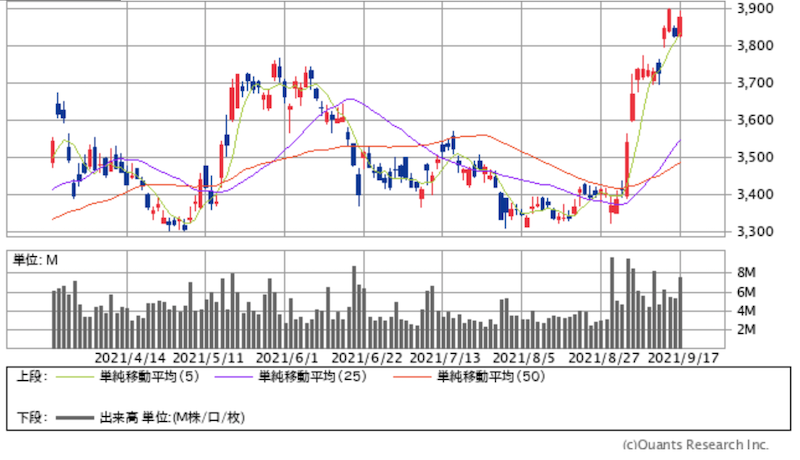Click the green 5-day average legend line
800x460 pixels.
coord(75,377)
